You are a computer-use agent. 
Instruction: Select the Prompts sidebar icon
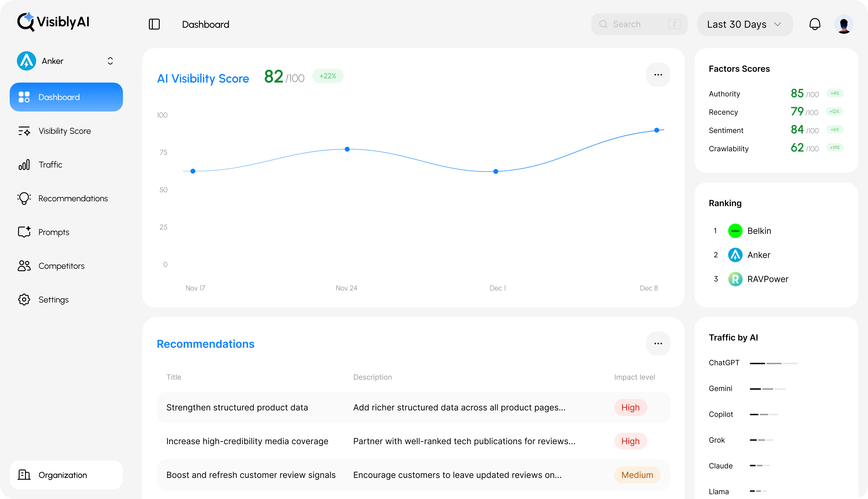tap(24, 232)
